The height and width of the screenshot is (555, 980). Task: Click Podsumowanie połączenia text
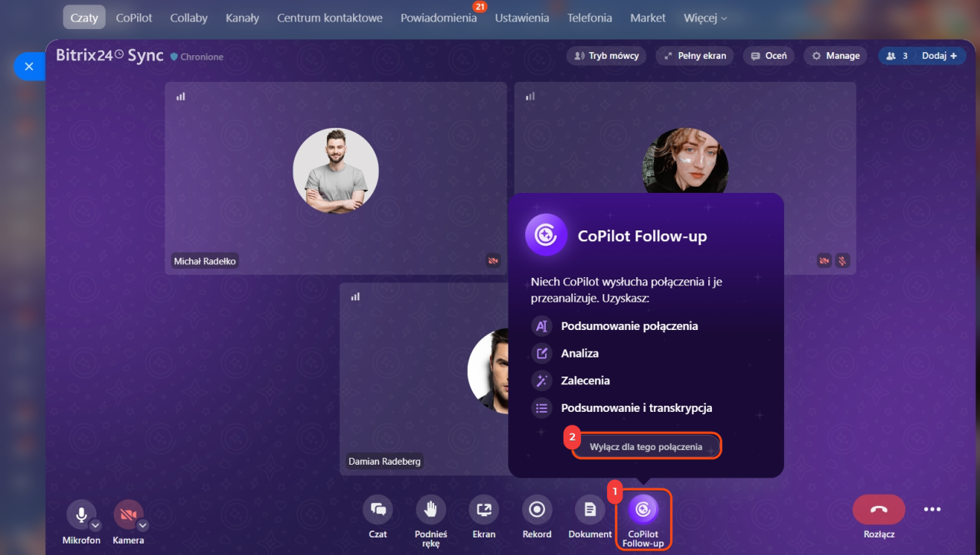point(629,326)
